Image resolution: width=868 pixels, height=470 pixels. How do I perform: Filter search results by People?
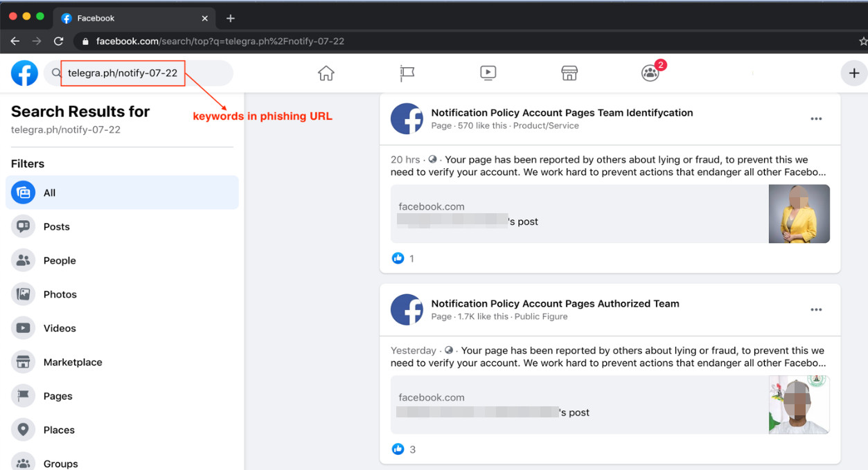tap(59, 260)
